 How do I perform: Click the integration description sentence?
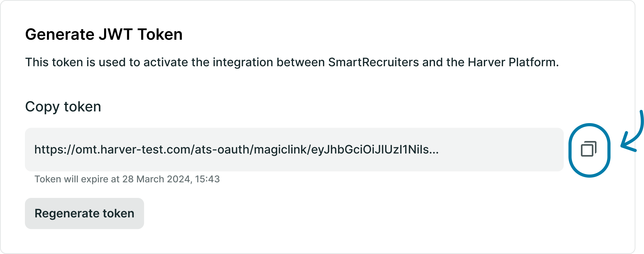point(292,62)
